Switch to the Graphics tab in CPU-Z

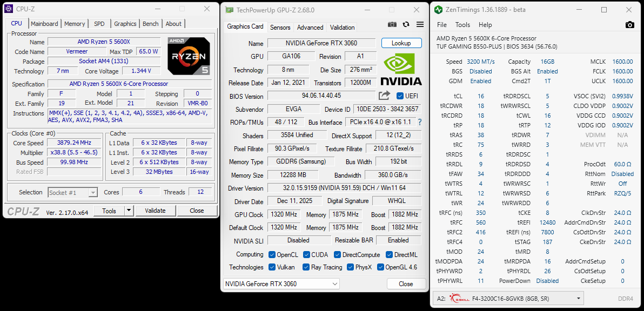coord(125,24)
